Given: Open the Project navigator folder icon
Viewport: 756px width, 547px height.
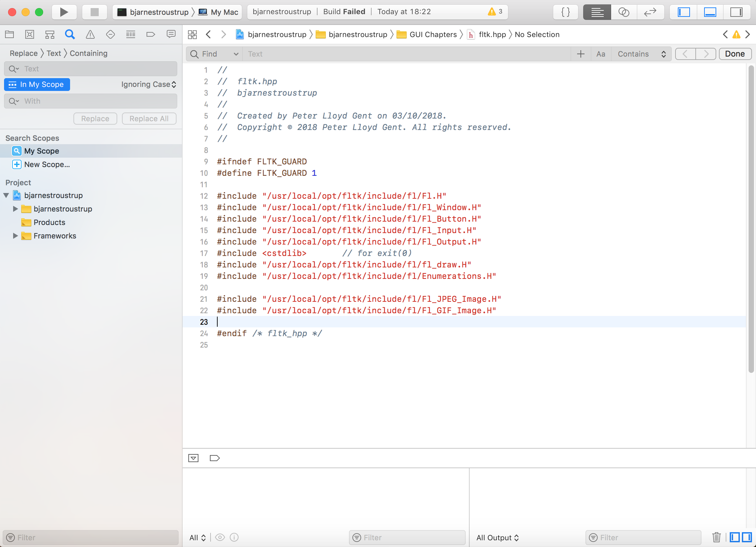Looking at the screenshot, I should click(x=9, y=34).
